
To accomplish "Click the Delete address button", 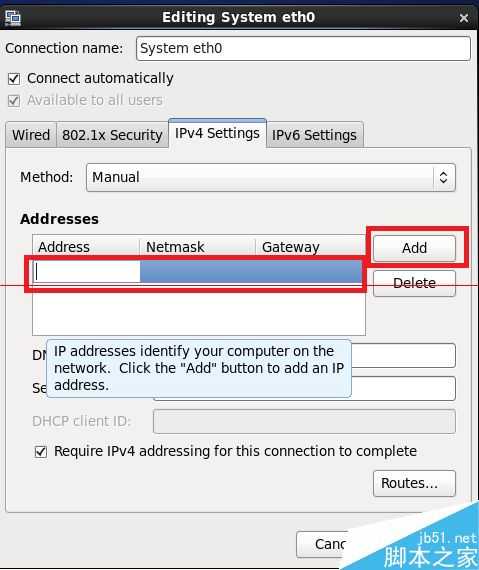I will pyautogui.click(x=414, y=283).
